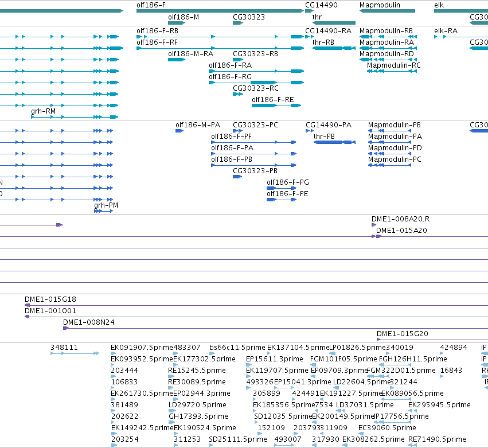
Task: Select transcript CG30323-RB
Action: click(255, 54)
